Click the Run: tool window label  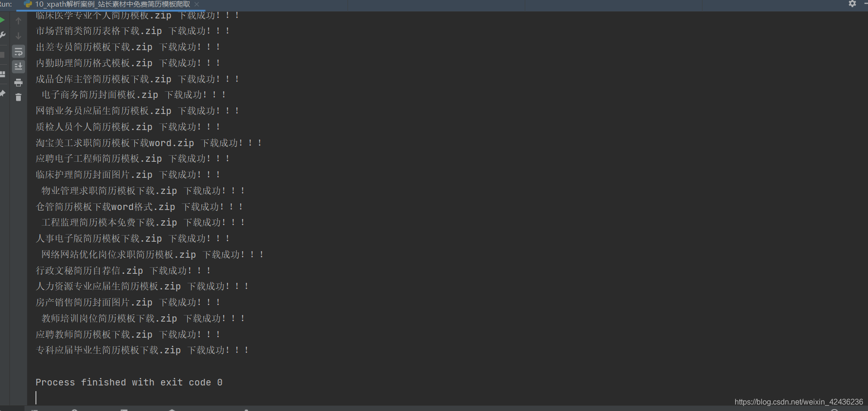click(7, 4)
